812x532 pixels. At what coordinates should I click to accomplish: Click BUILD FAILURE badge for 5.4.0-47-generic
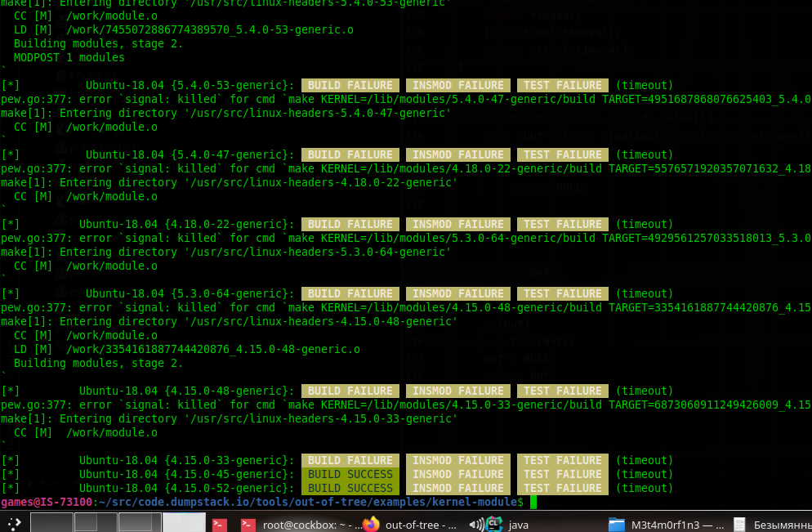[350, 154]
